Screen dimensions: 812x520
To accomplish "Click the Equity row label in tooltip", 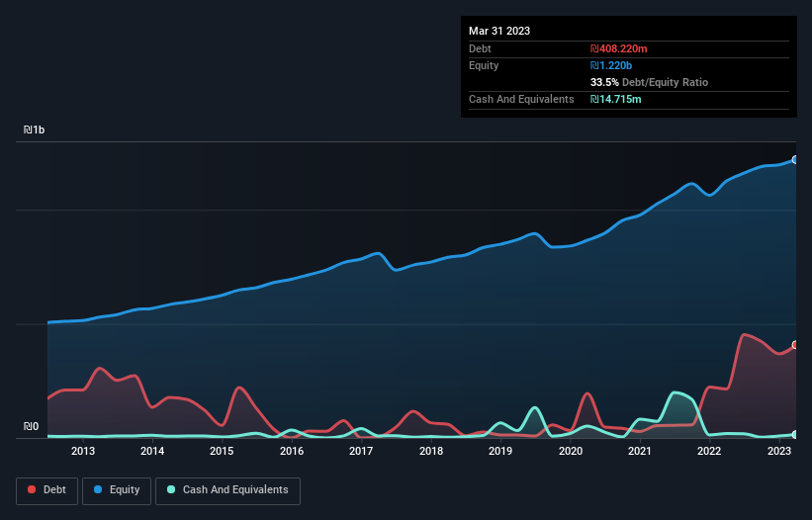I will click(484, 65).
